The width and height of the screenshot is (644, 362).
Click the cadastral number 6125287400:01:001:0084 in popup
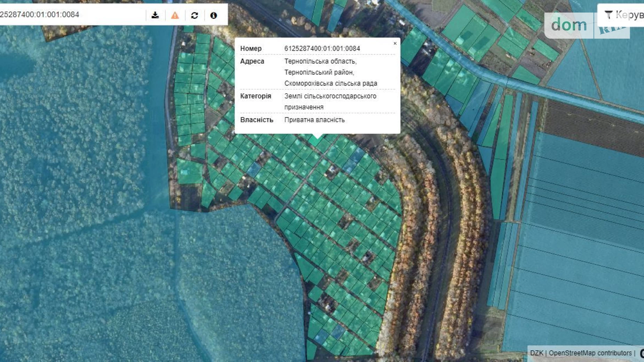[x=322, y=49]
